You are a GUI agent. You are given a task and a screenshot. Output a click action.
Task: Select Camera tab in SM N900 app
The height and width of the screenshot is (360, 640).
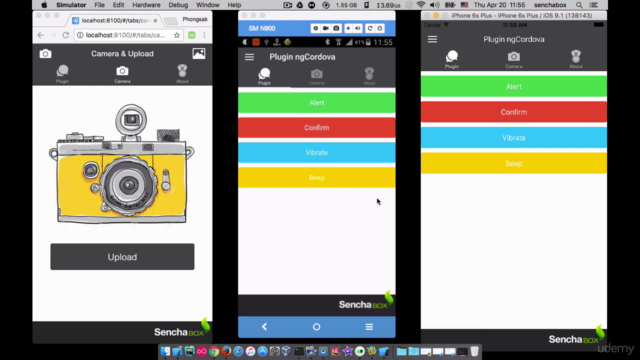[x=317, y=76]
